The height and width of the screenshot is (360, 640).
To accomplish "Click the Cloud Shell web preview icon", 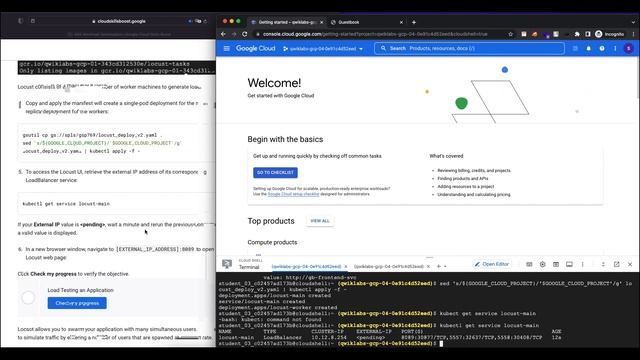I will (x=556, y=264).
